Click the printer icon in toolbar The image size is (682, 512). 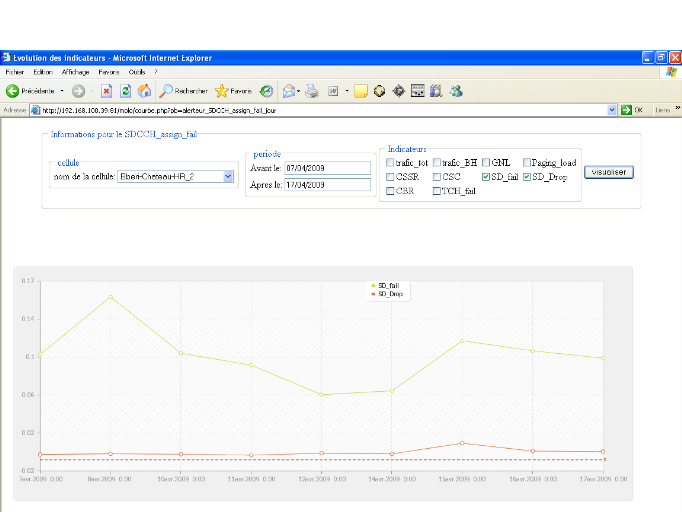(x=312, y=91)
